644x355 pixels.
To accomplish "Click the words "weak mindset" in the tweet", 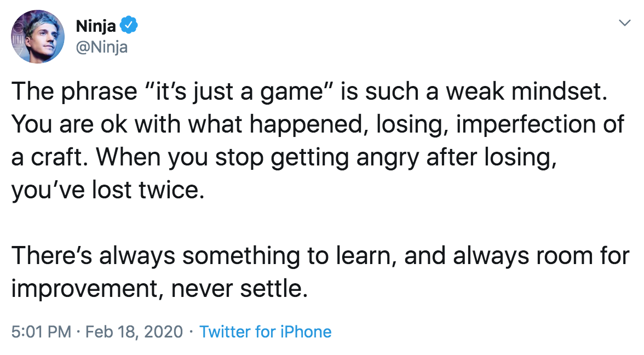I will click(527, 91).
